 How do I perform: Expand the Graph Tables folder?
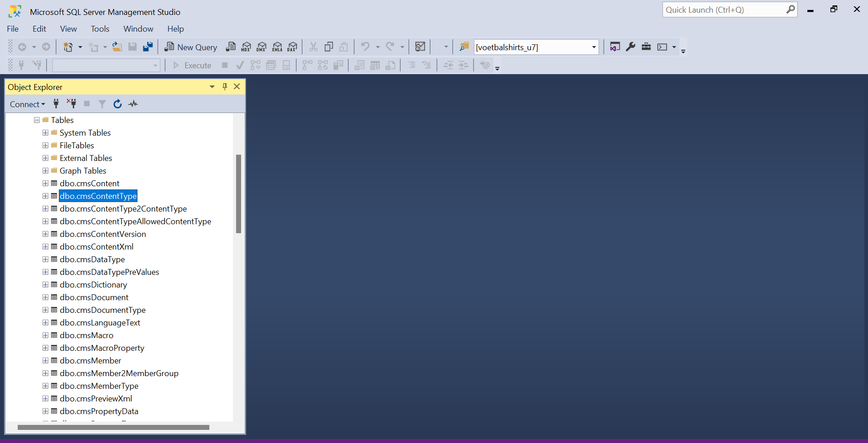pos(45,171)
